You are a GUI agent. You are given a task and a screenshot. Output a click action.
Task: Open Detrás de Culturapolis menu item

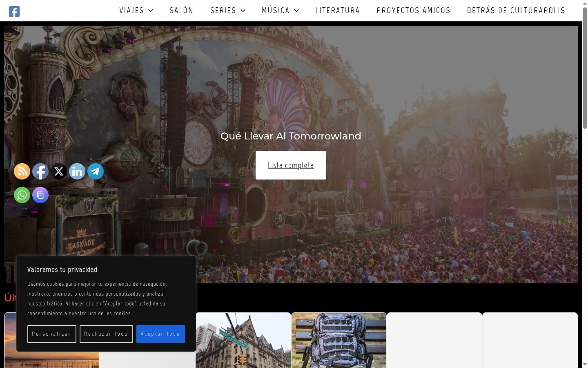[516, 10]
